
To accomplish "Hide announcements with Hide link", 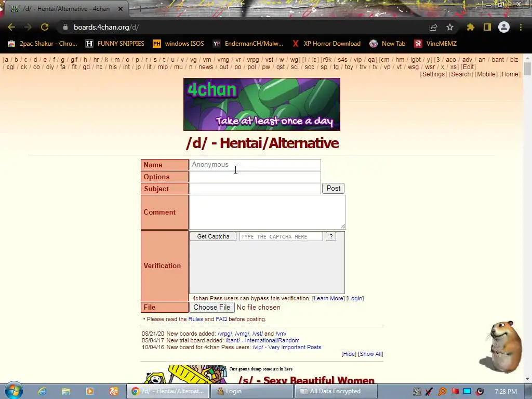I will [349, 354].
